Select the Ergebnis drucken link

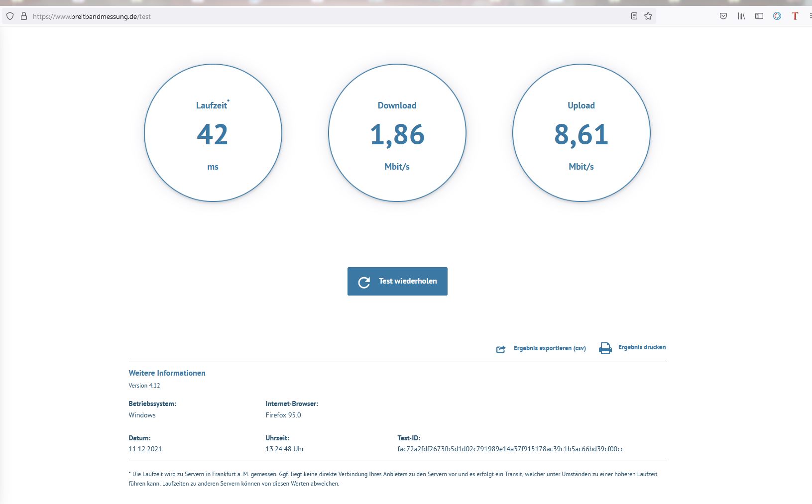pyautogui.click(x=642, y=347)
